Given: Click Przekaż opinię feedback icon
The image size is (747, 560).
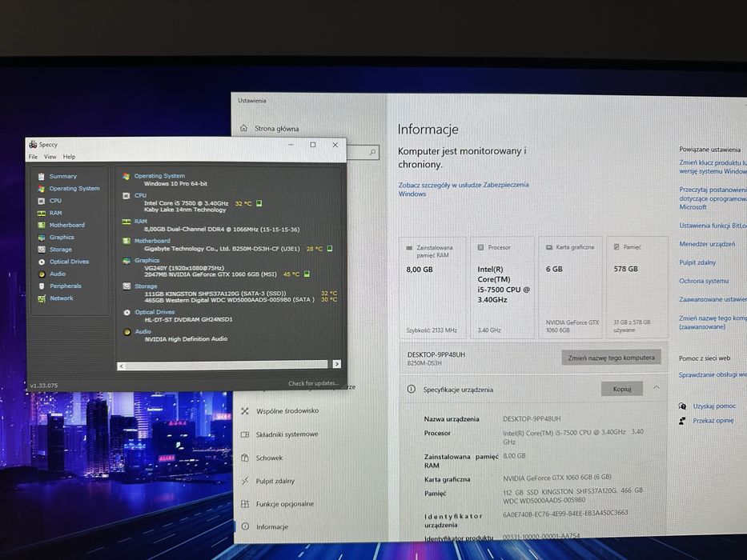Looking at the screenshot, I should point(682,421).
